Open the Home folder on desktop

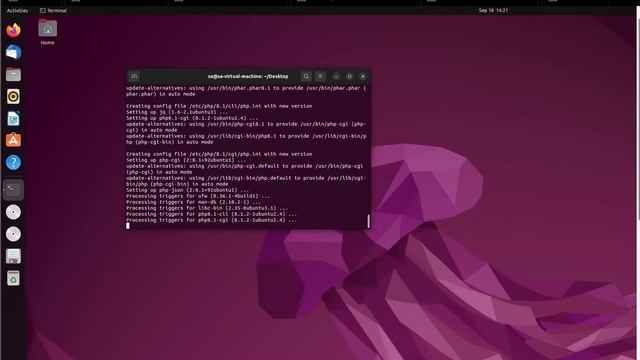47,32
